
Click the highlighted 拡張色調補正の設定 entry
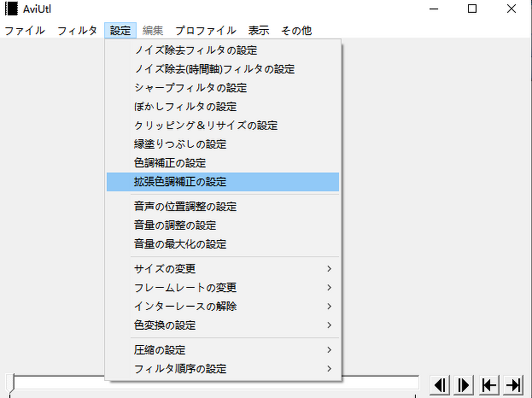coord(223,182)
